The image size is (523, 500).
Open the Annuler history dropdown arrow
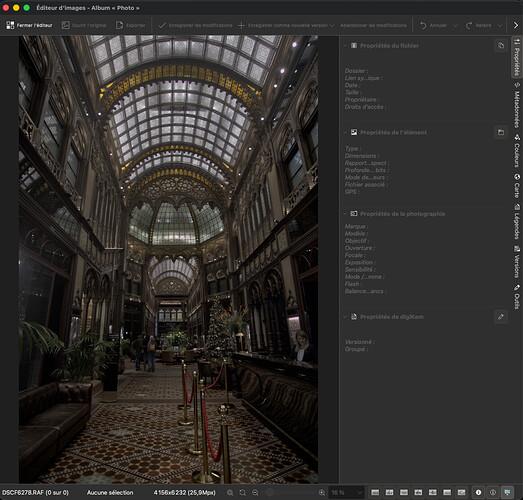pos(455,25)
